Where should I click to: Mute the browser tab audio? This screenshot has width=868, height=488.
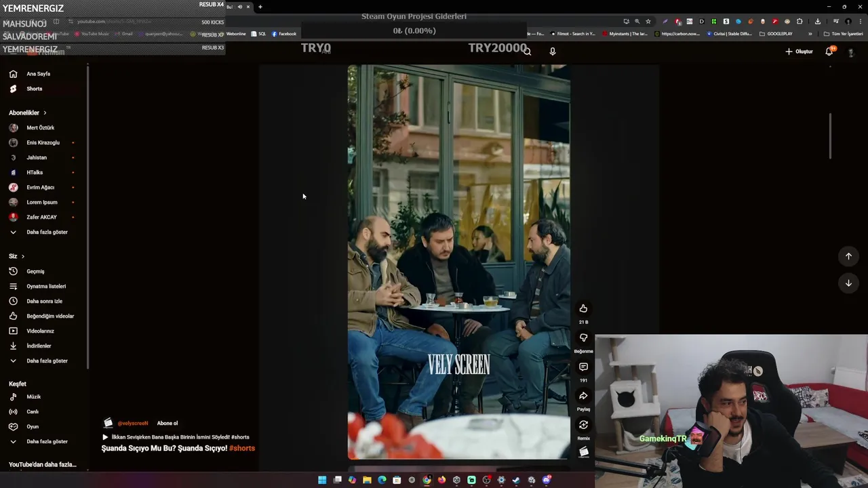[x=239, y=7]
